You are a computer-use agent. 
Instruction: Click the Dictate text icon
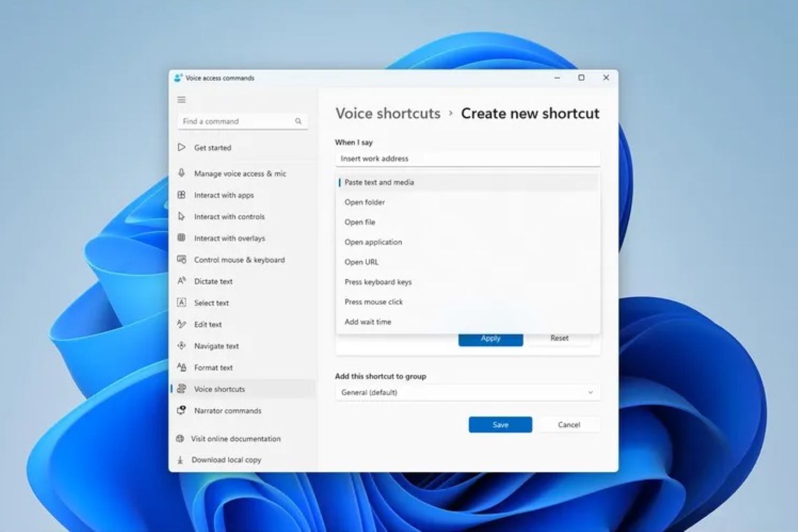tap(182, 281)
